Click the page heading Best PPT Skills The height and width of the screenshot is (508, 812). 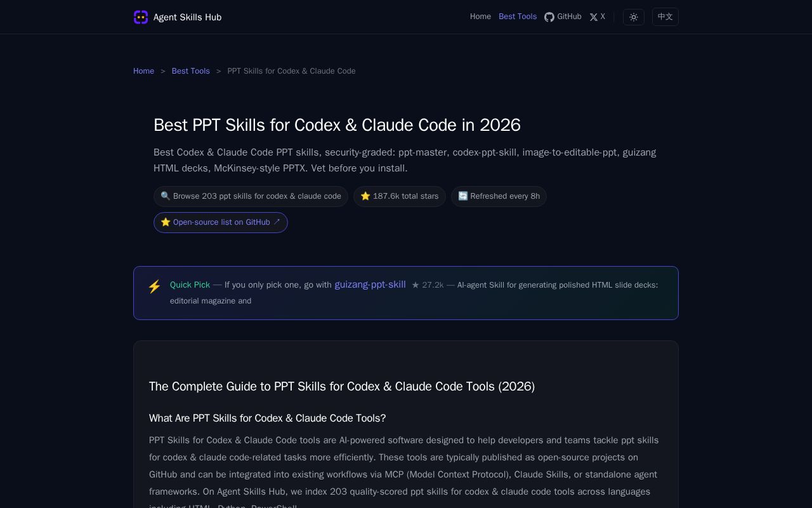337,125
